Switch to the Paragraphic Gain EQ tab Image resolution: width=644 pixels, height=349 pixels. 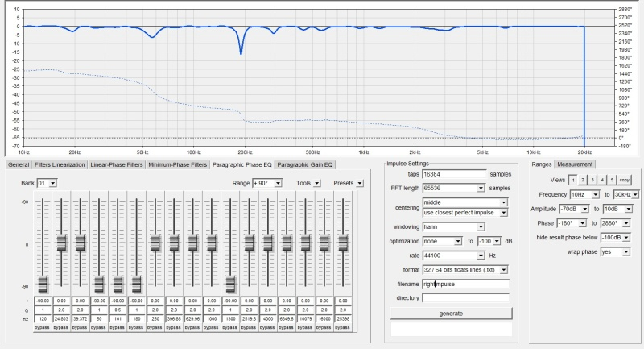pos(307,164)
